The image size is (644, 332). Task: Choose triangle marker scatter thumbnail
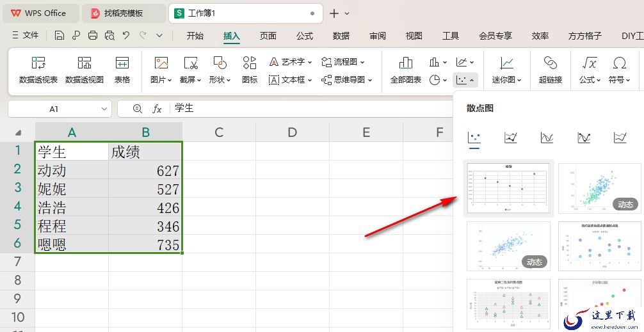508,304
